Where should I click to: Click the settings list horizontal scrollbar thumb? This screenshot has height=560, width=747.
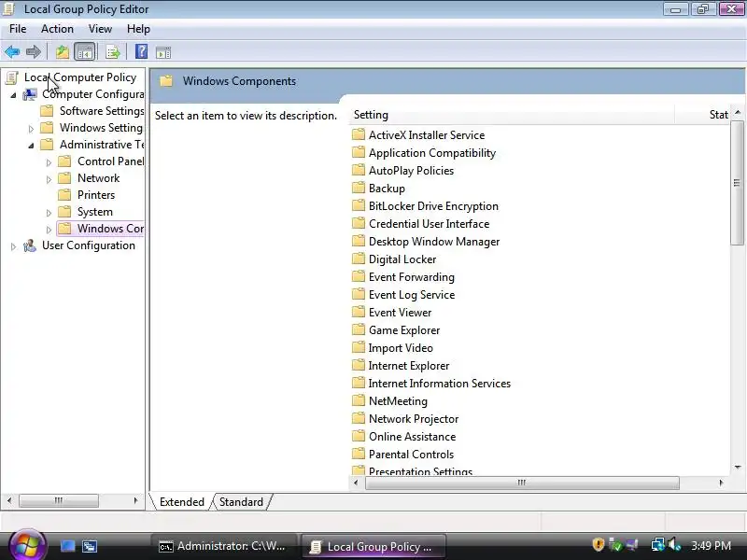(x=522, y=483)
